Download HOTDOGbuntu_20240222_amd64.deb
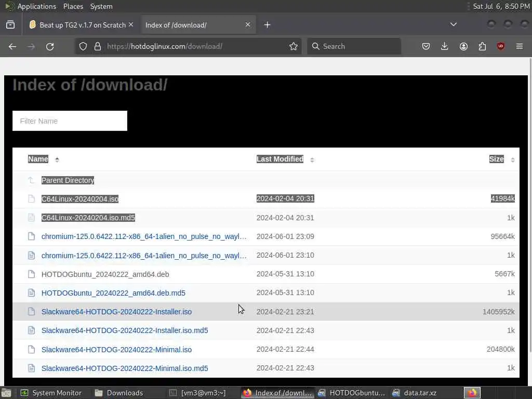The width and height of the screenshot is (532, 399). pos(105,274)
